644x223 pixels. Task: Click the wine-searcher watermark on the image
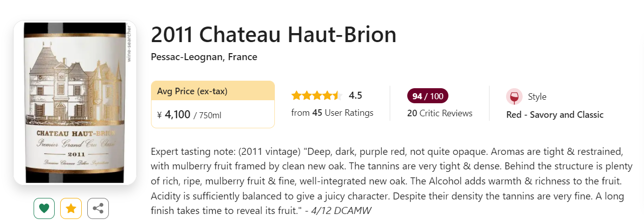coord(129,43)
